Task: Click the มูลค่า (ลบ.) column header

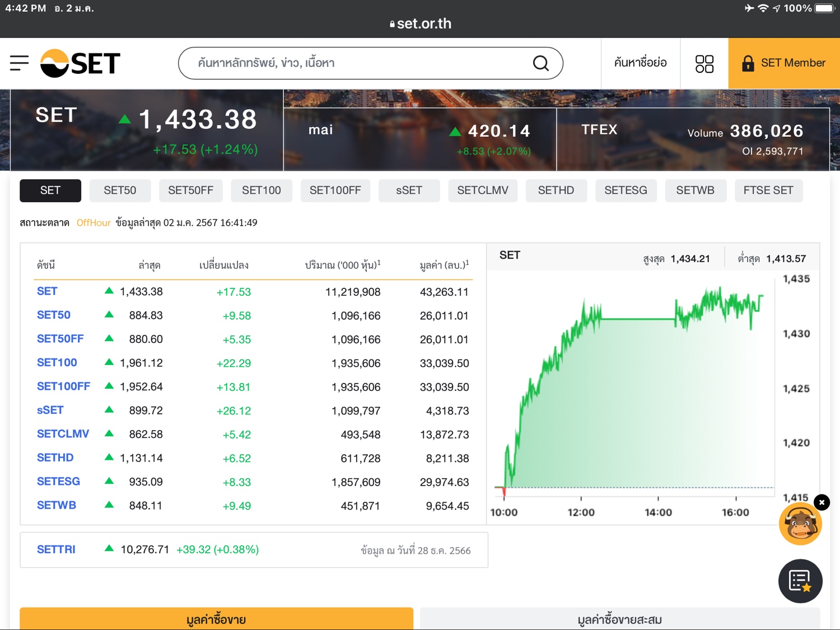Action: click(444, 265)
